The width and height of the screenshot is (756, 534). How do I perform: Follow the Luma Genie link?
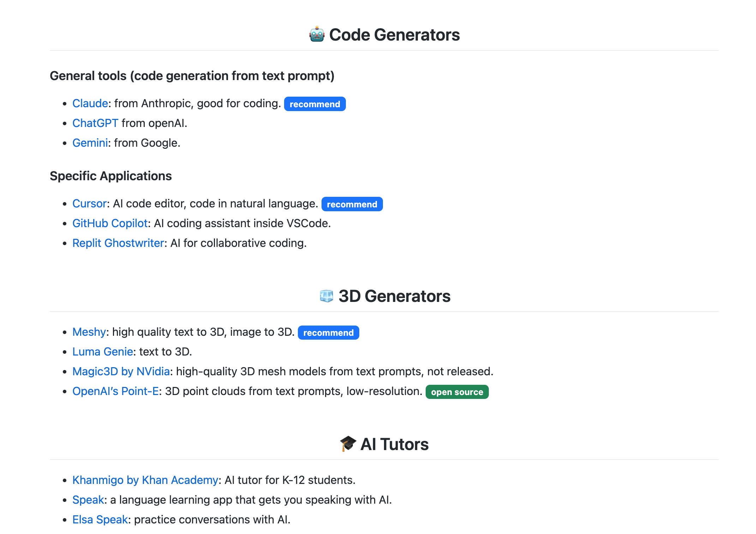coord(102,352)
